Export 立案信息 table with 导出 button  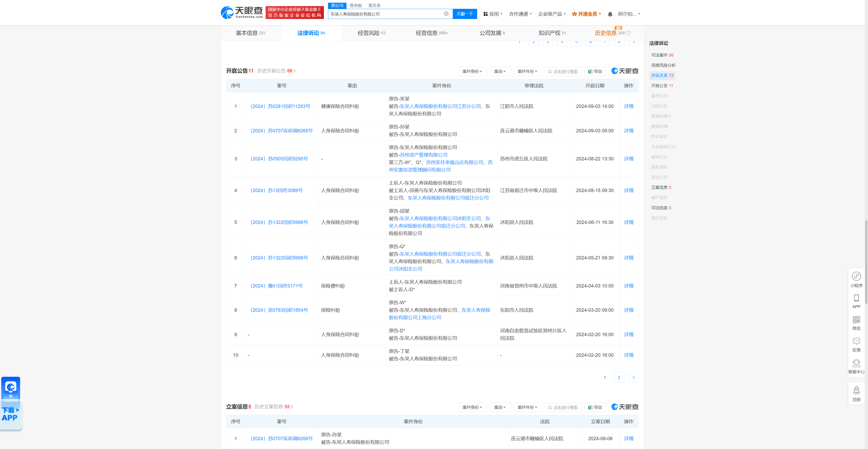pyautogui.click(x=595, y=407)
